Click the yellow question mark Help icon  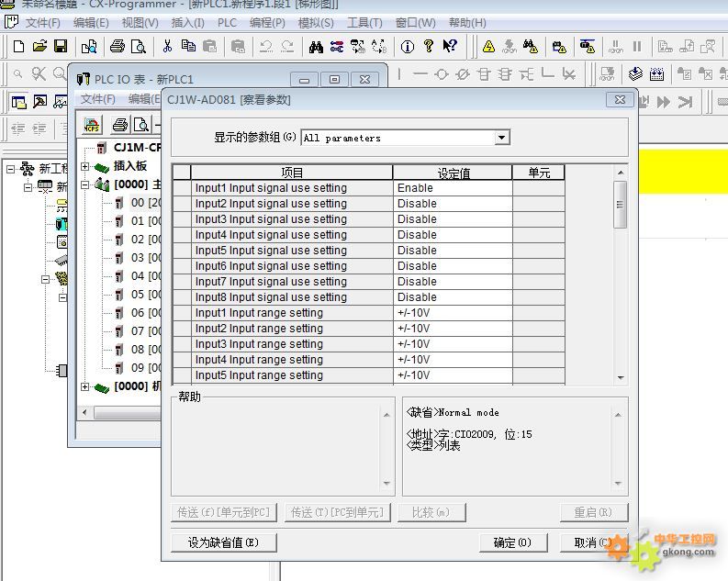pyautogui.click(x=429, y=47)
